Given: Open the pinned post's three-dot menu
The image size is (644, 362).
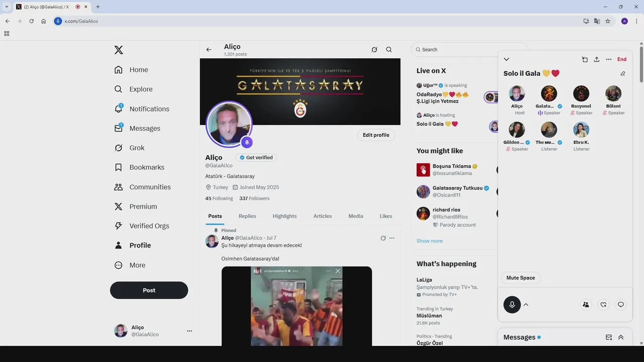Looking at the screenshot, I should [392, 238].
